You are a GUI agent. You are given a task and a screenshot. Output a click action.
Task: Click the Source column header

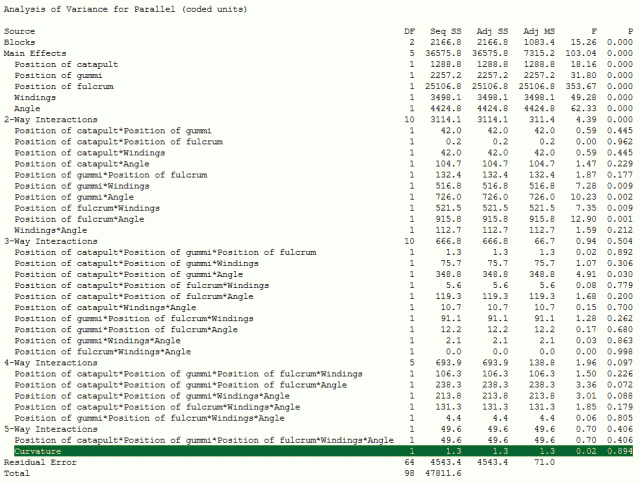point(19,32)
